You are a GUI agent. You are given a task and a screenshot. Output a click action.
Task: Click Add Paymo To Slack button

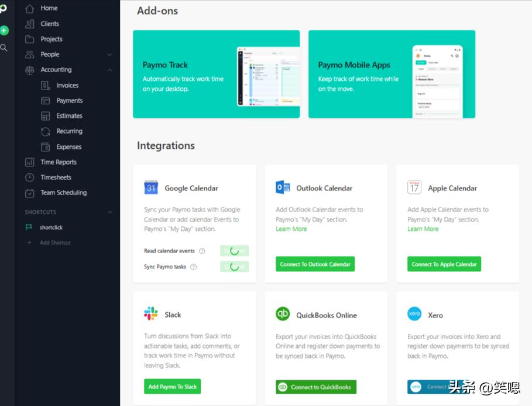pyautogui.click(x=172, y=387)
